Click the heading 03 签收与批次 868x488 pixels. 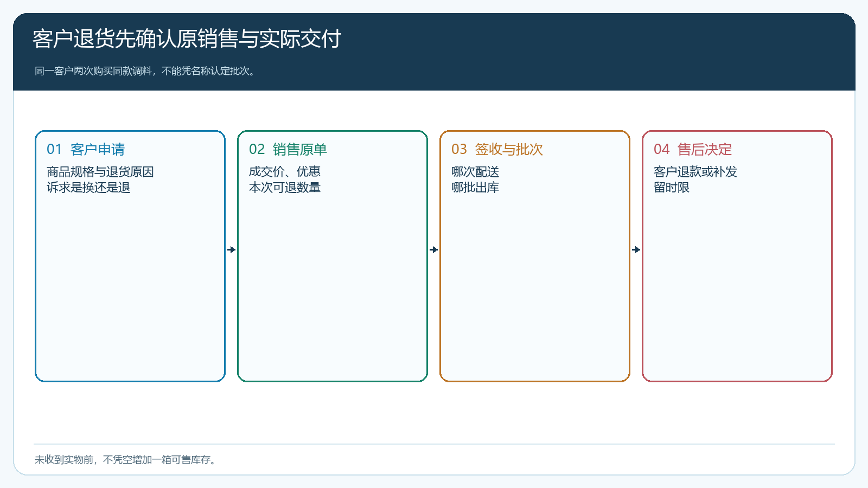click(x=497, y=149)
